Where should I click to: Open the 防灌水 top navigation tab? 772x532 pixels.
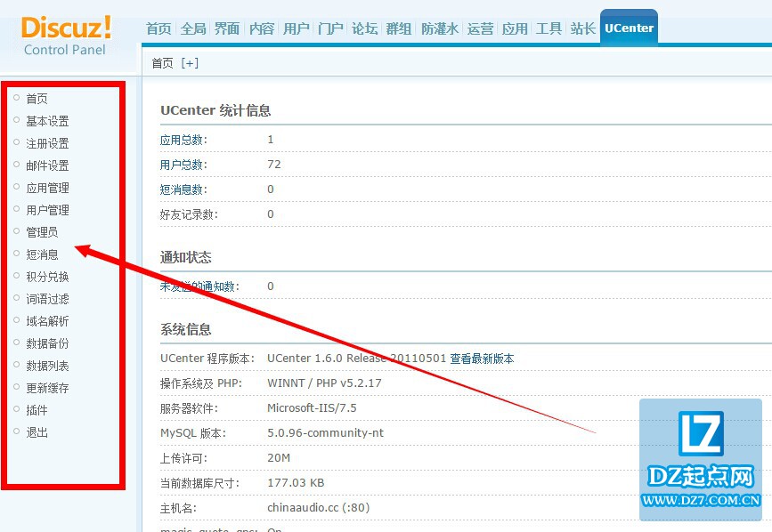(x=440, y=29)
